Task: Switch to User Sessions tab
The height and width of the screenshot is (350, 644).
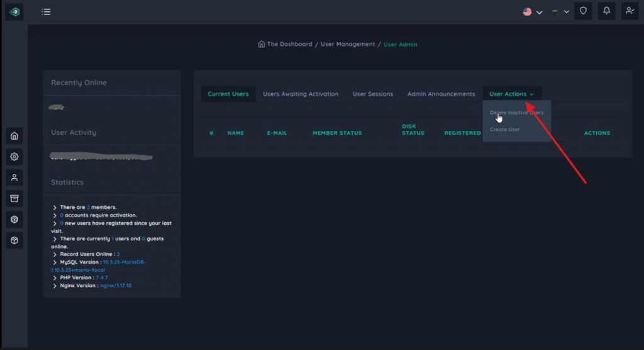Action: pyautogui.click(x=373, y=94)
